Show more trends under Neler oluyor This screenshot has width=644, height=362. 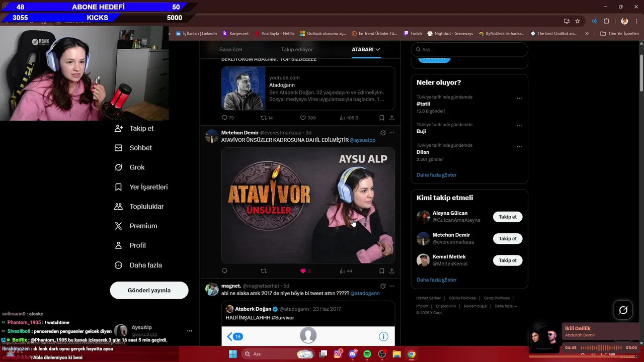tap(436, 175)
